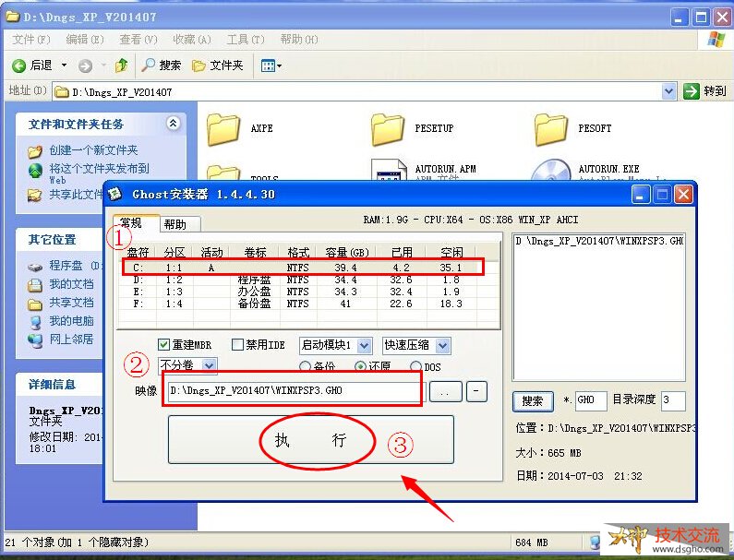Open the PESOFT folder icon

pyautogui.click(x=550, y=129)
